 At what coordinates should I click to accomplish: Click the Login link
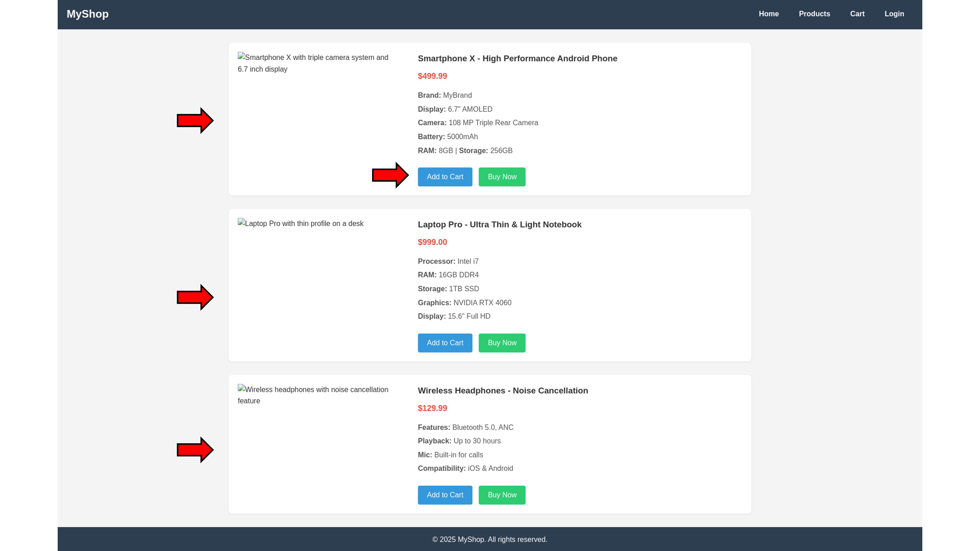894,14
